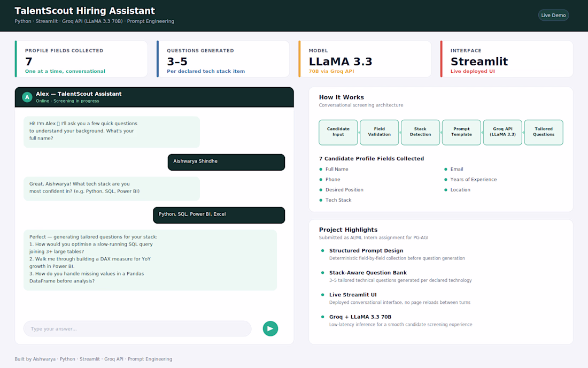Click the 'One at a time, conversational' caption
The width and height of the screenshot is (588, 368).
(65, 71)
